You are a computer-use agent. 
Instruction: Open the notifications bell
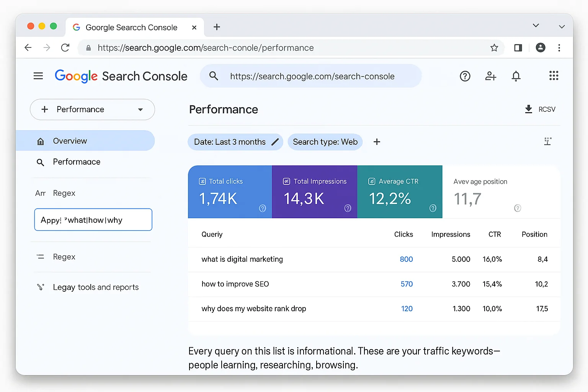click(516, 76)
